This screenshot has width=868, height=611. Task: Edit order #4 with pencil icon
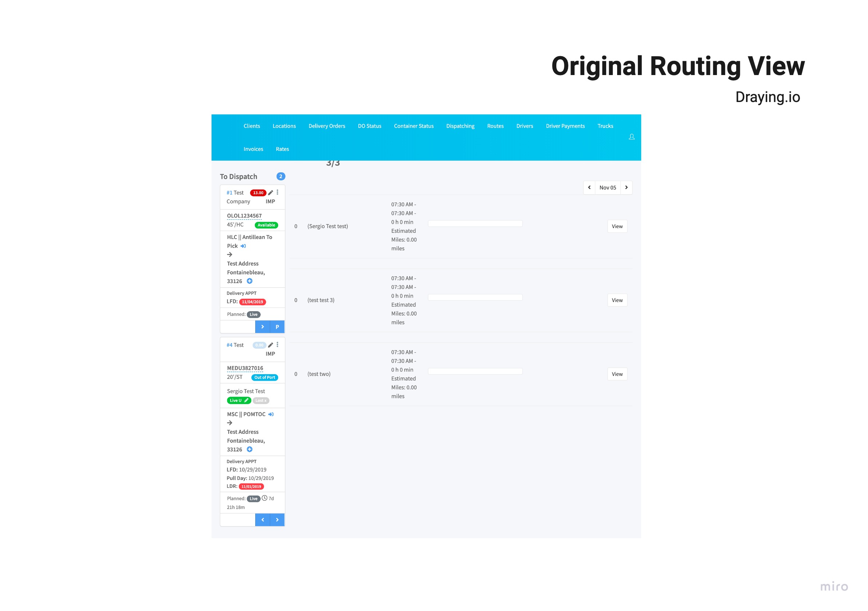pyautogui.click(x=271, y=345)
